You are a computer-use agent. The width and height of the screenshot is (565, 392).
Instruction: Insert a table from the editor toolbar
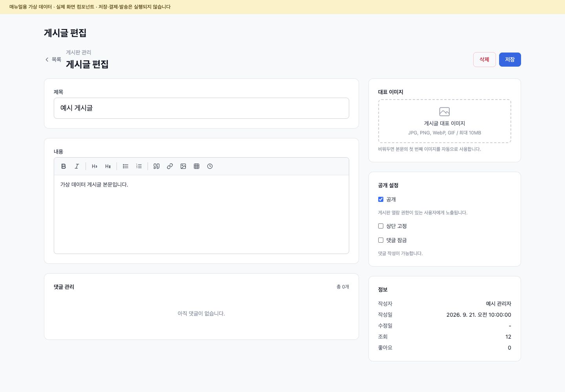[197, 166]
